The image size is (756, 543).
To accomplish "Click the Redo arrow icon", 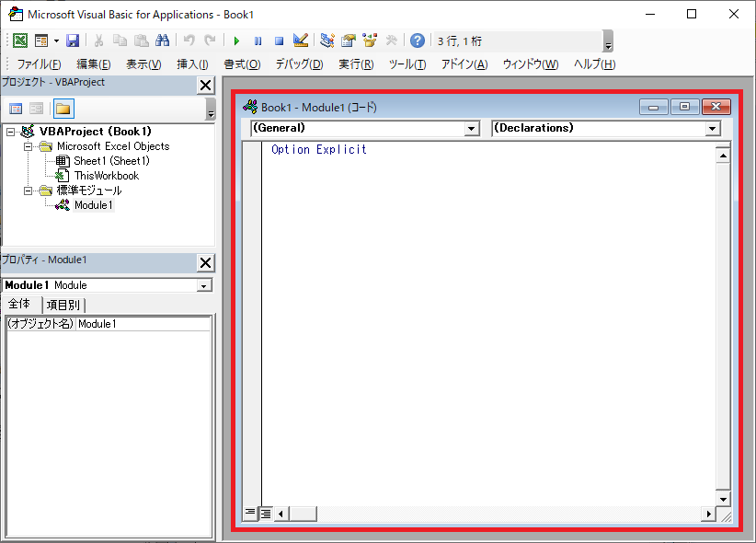I will coord(210,40).
